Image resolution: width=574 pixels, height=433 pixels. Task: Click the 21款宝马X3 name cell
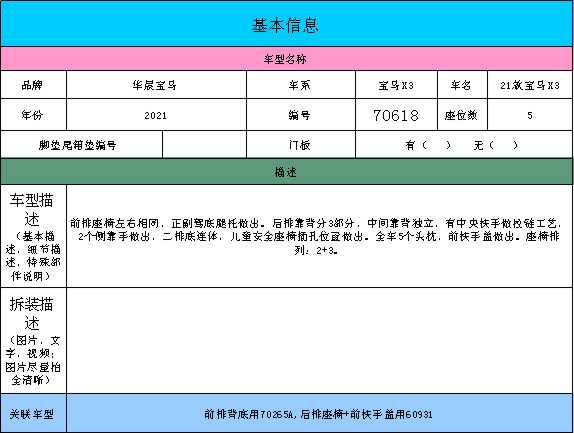(x=530, y=85)
